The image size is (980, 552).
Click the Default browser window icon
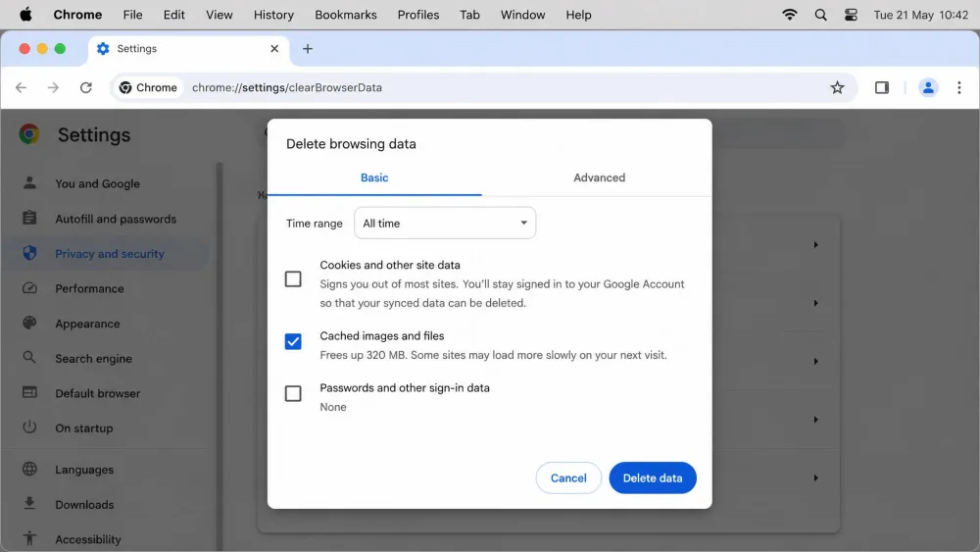(29, 392)
